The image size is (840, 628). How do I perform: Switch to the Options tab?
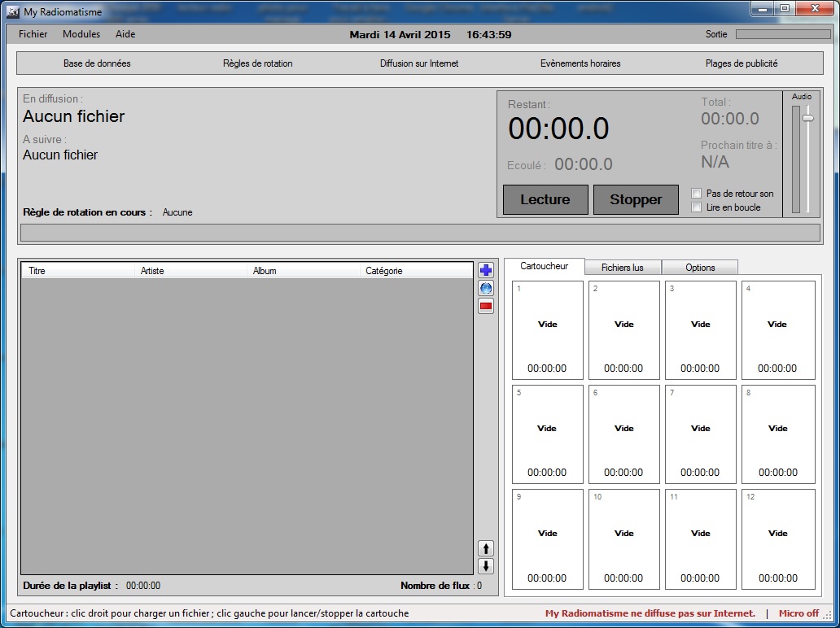click(x=700, y=268)
